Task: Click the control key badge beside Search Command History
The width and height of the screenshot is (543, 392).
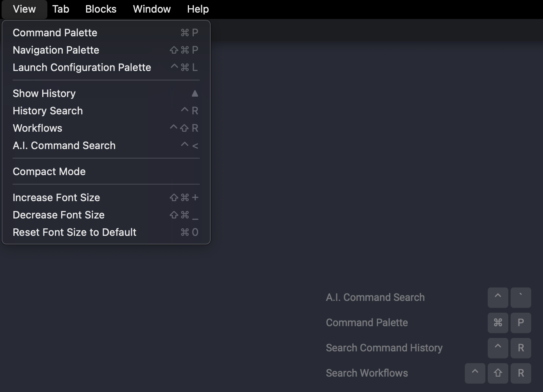Action: (498, 348)
